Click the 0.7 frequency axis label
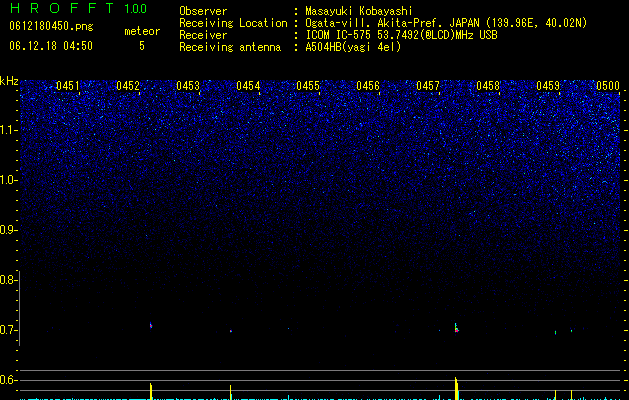This screenshot has width=629, height=400. point(9,330)
